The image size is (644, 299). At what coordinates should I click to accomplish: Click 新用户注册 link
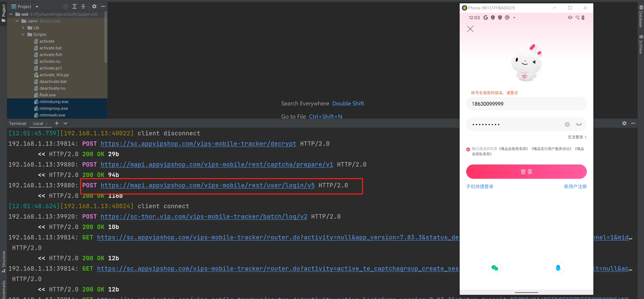(575, 187)
